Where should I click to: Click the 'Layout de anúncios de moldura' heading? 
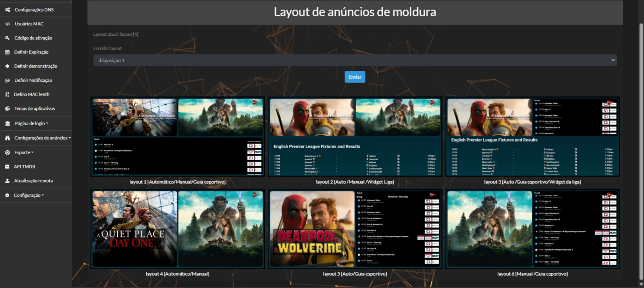[x=355, y=12]
